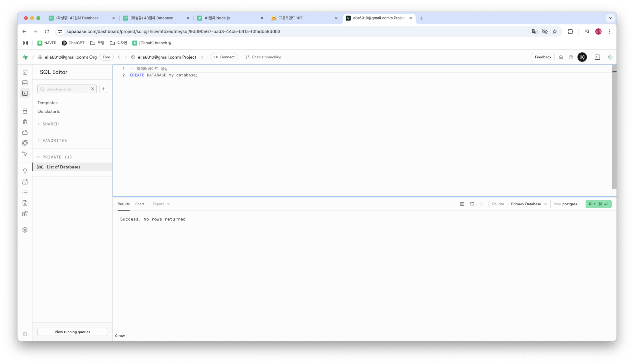The image size is (634, 364).
Task: Open the Advisors lightbulb icon
Action: tap(25, 171)
